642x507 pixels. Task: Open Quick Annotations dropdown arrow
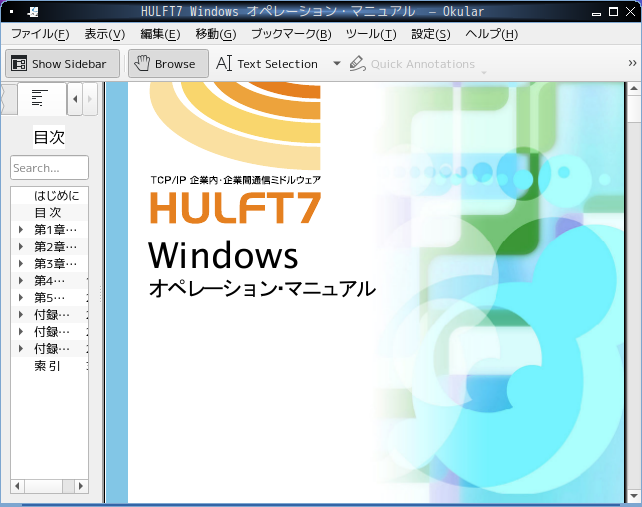484,72
